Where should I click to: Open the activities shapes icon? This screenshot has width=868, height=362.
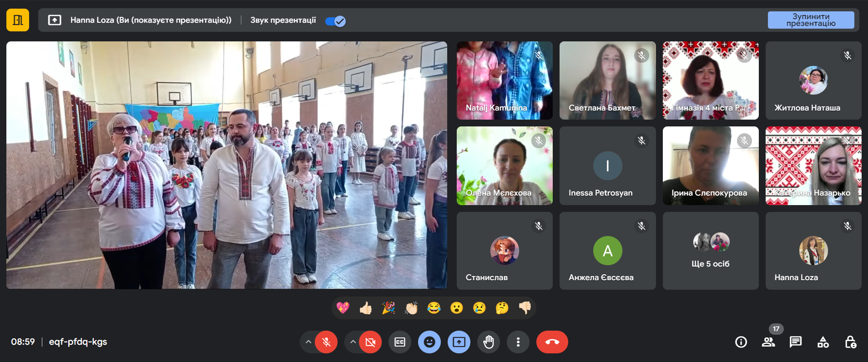pyautogui.click(x=823, y=342)
